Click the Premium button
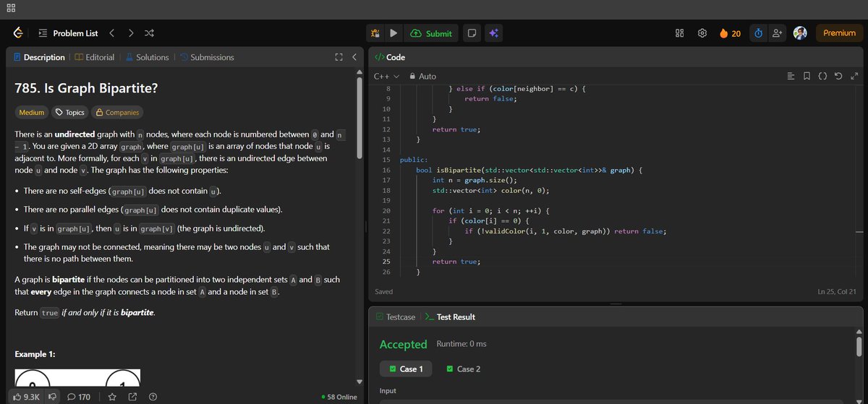 pos(839,33)
